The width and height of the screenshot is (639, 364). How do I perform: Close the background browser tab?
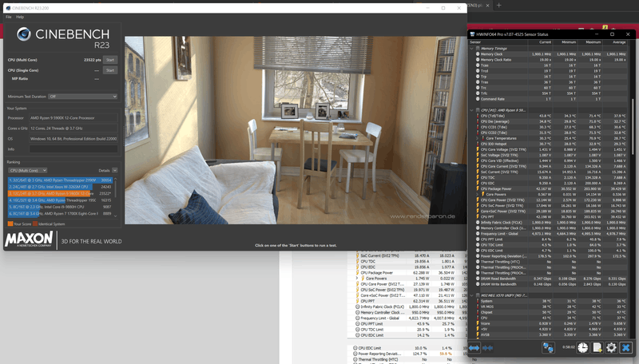(x=487, y=6)
